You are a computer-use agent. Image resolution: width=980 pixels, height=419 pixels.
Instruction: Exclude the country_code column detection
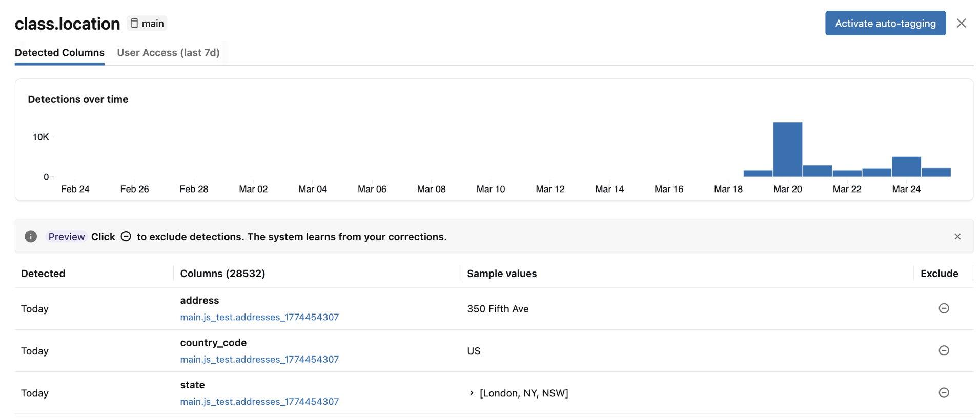pyautogui.click(x=943, y=350)
